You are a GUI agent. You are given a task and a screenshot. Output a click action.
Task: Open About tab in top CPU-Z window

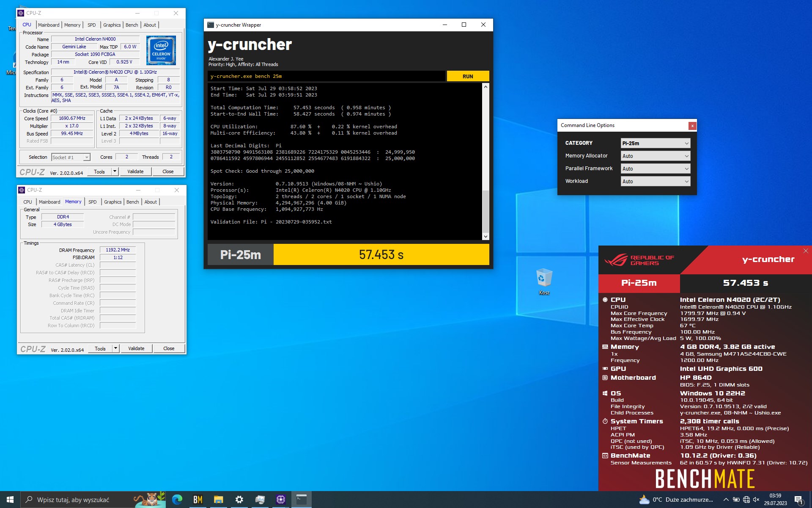point(150,25)
